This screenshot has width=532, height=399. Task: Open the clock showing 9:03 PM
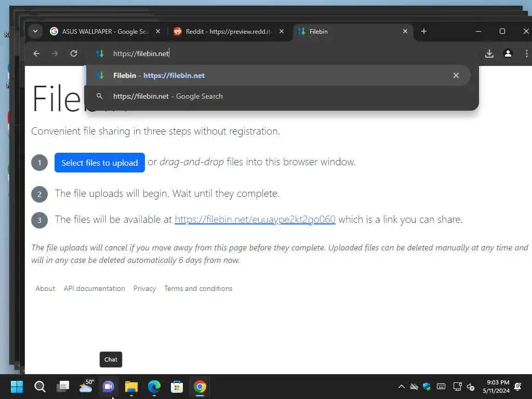(x=496, y=387)
